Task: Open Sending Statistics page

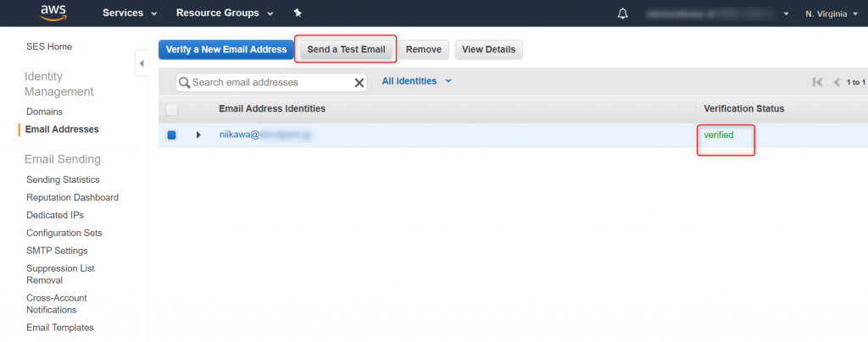Action: click(63, 179)
